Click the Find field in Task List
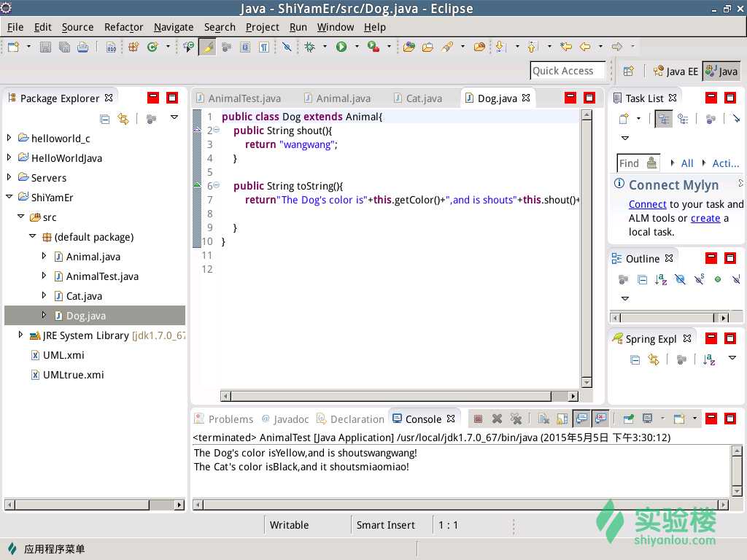This screenshot has width=747, height=560. (x=638, y=163)
